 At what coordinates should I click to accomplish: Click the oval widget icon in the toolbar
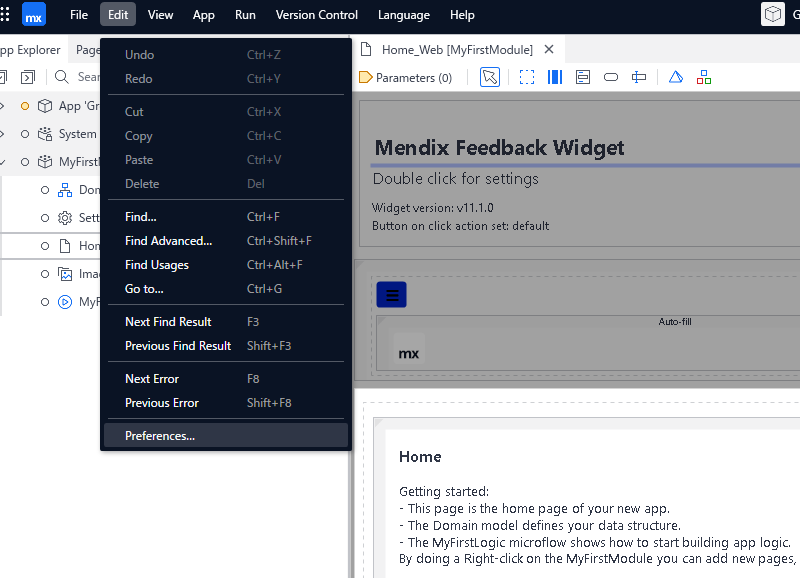(x=611, y=77)
